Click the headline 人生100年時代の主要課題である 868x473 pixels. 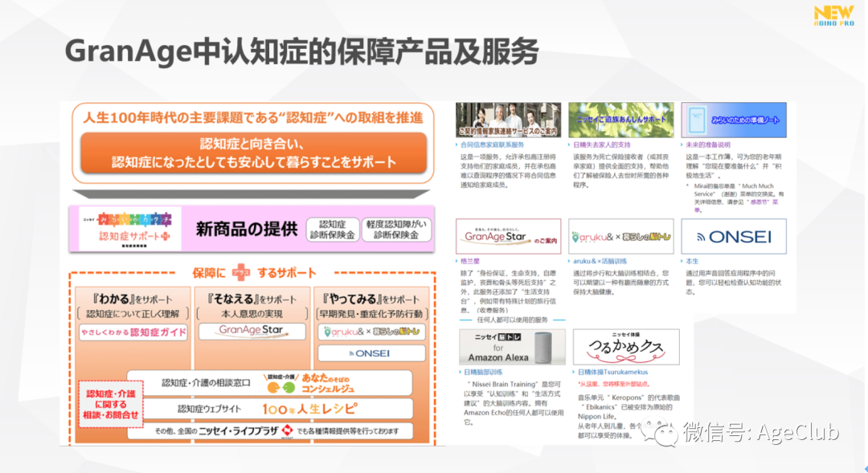[253, 117]
